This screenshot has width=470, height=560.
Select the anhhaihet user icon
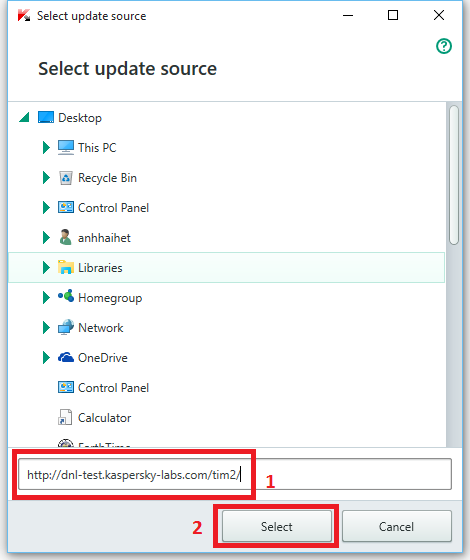point(65,238)
